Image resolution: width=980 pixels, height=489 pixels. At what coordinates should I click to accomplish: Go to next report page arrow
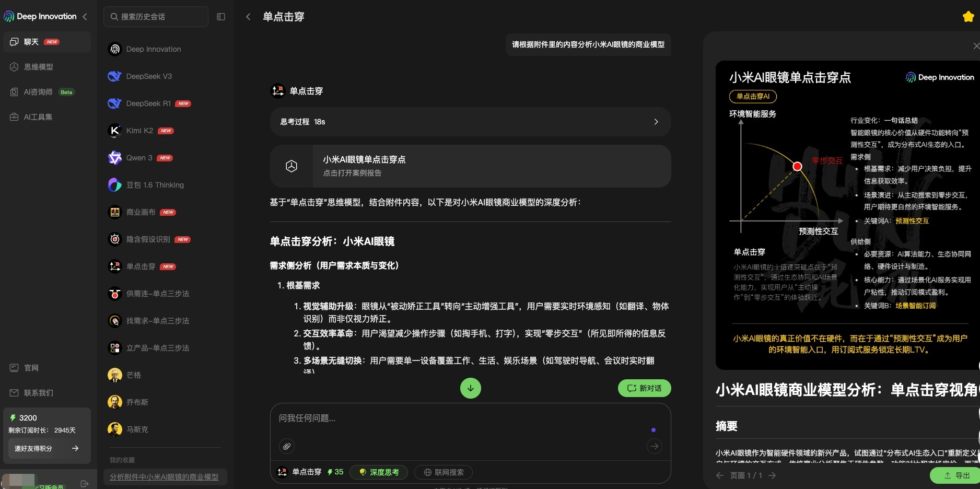click(772, 475)
